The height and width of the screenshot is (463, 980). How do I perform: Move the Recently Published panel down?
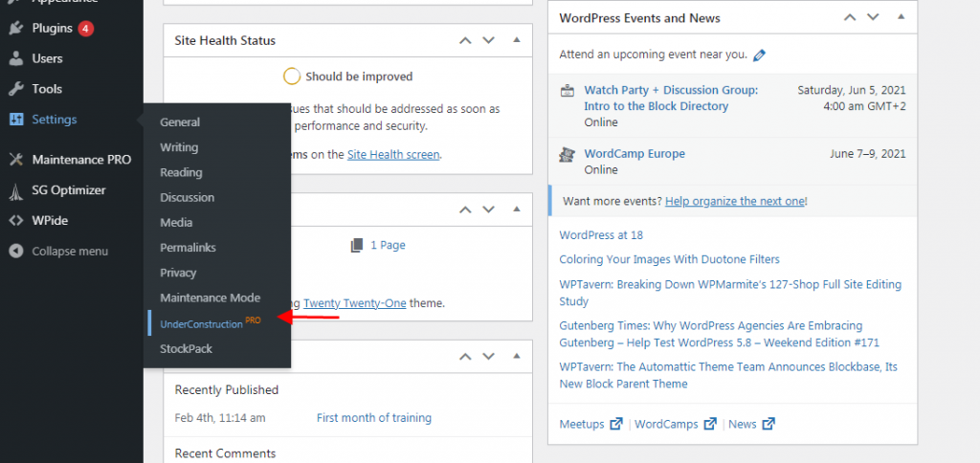[x=489, y=357]
